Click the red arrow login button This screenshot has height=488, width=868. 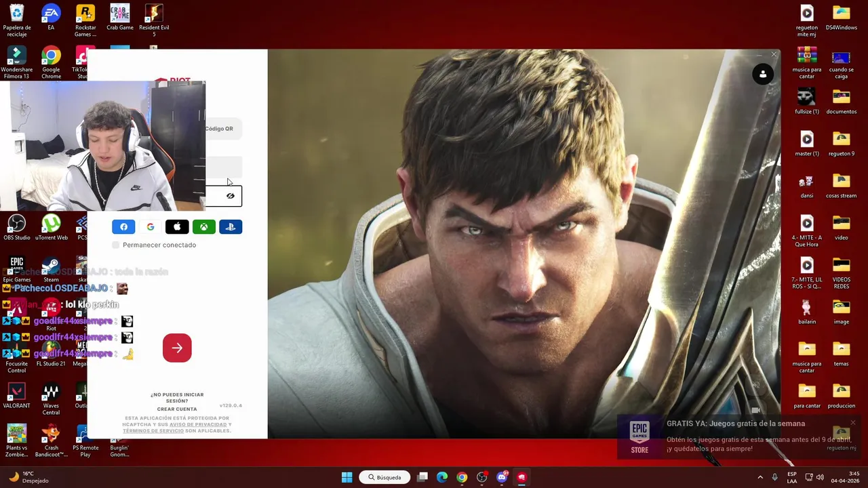click(x=177, y=348)
